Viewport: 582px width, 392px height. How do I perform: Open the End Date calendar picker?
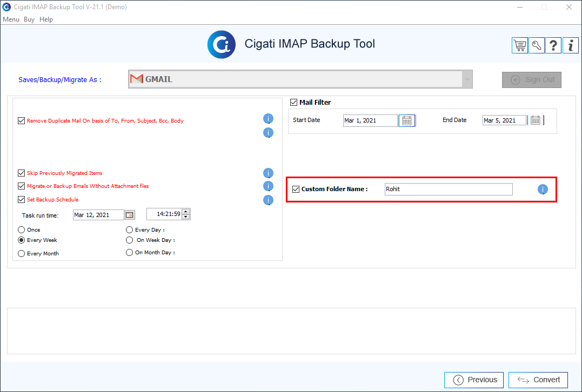[535, 120]
